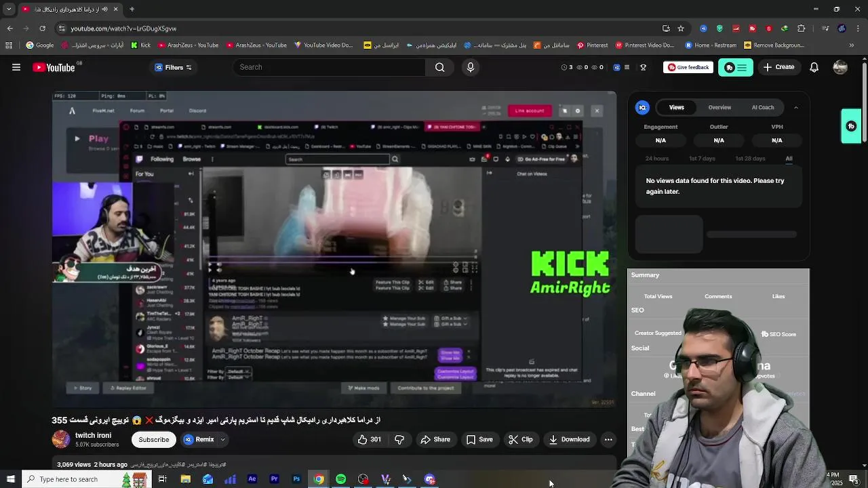This screenshot has height=488, width=868.
Task: Switch to the Overview tab
Action: click(719, 107)
